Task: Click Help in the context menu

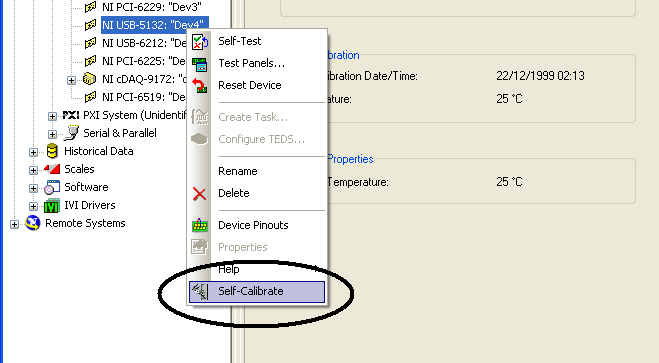Action: pyautogui.click(x=257, y=269)
